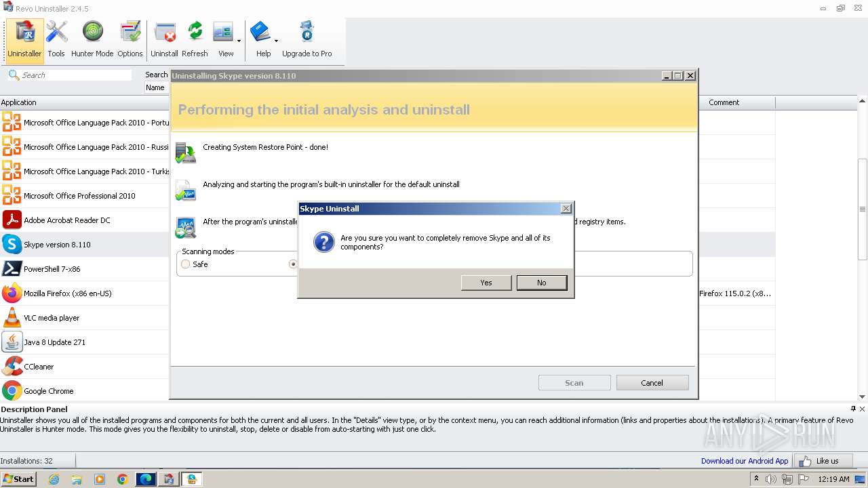Select the CCleaner icon in list
This screenshot has width=868, height=488.
12,366
